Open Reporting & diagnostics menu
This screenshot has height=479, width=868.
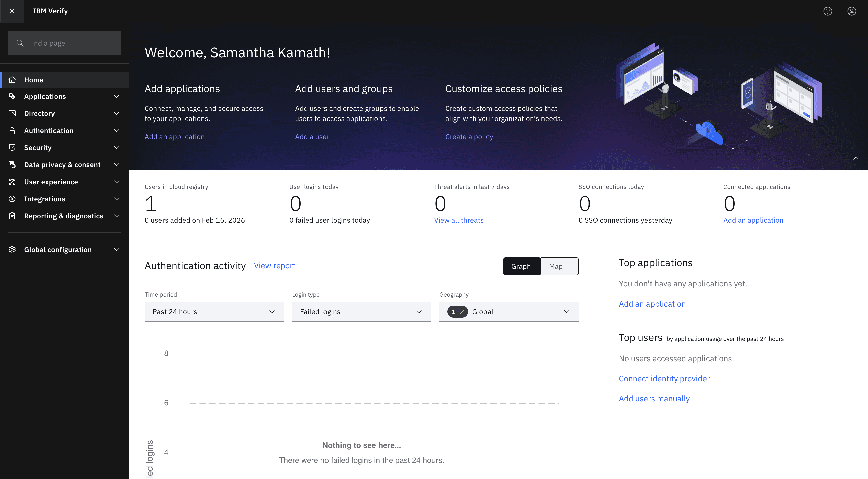(64, 216)
